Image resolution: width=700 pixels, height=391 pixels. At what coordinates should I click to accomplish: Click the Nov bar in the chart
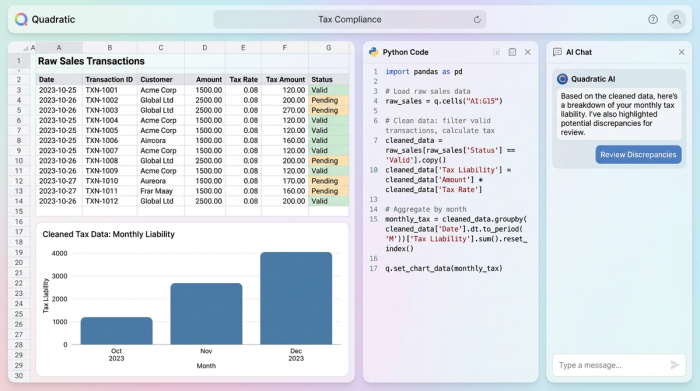[x=206, y=314]
